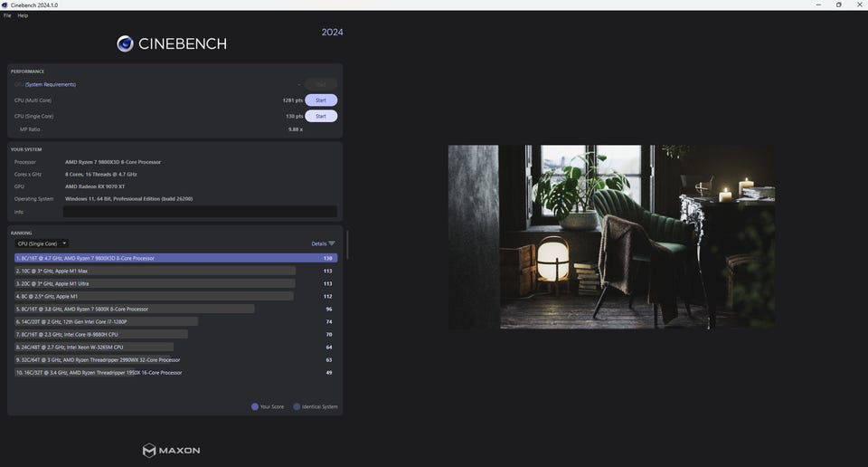Click the left panel vertical scrollbar

tap(347, 244)
